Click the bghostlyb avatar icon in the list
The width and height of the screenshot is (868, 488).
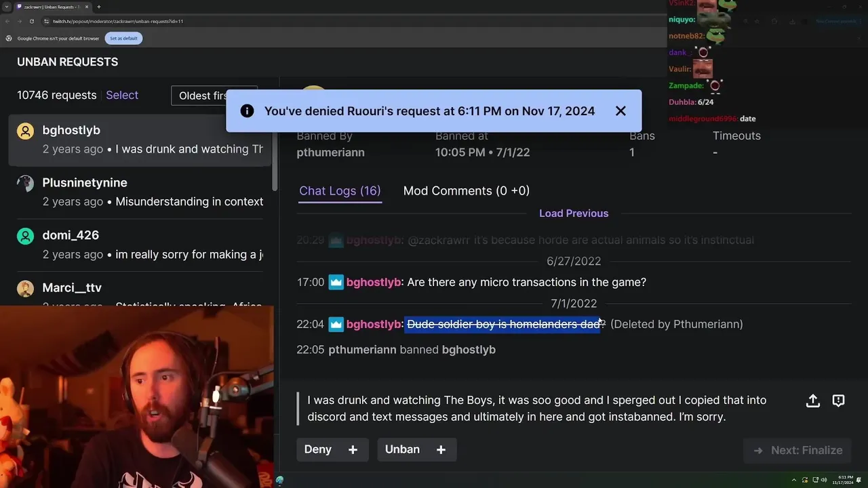(x=25, y=131)
